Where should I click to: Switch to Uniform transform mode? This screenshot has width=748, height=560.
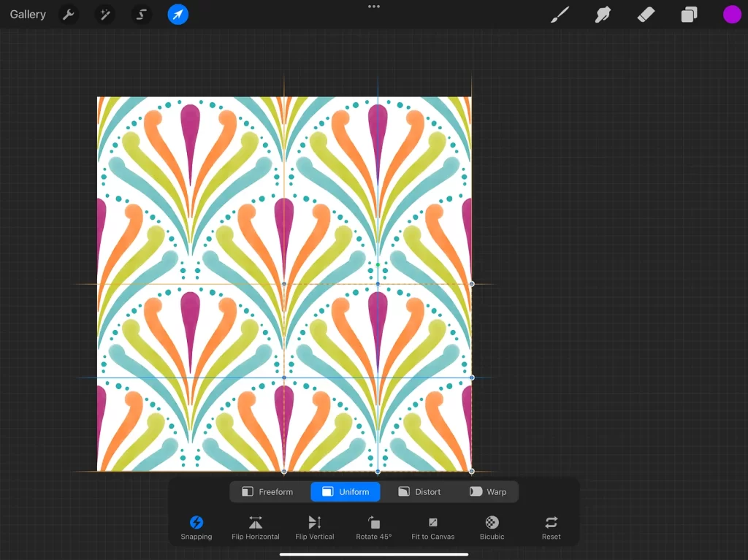346,492
